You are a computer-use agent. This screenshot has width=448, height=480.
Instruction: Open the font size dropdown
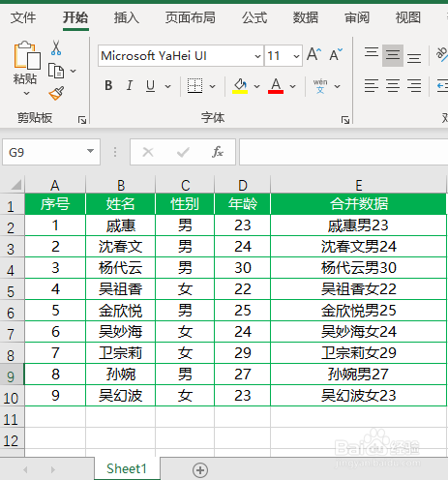296,56
